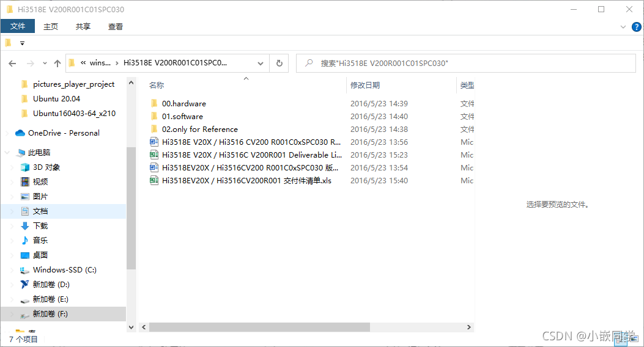Click the 02.only for Reference folder icon

pos(154,129)
